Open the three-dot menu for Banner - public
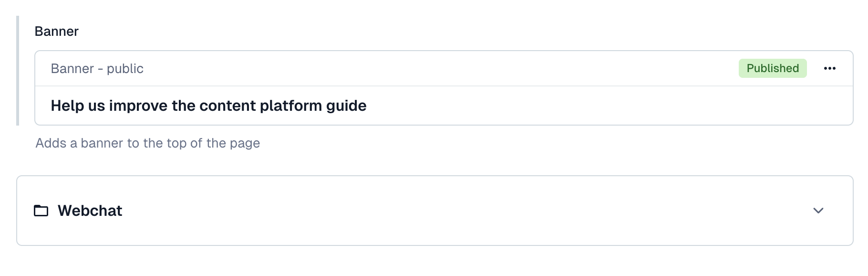868x276 pixels. point(829,68)
